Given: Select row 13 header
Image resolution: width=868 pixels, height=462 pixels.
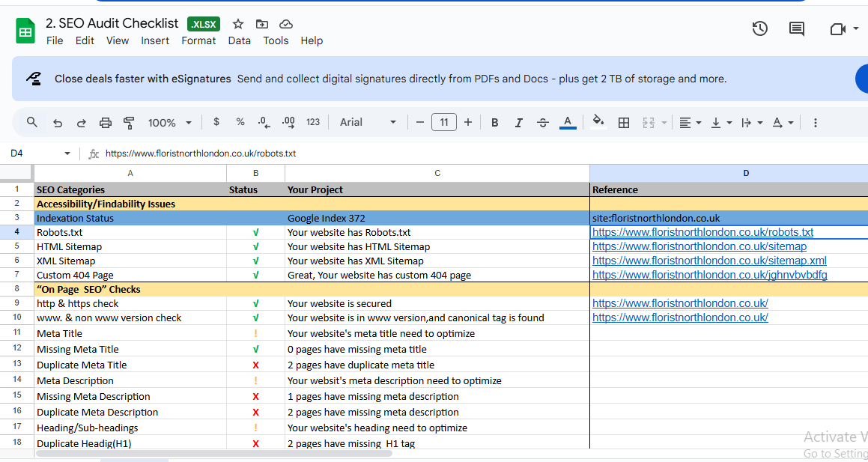Looking at the screenshot, I should 16,365.
